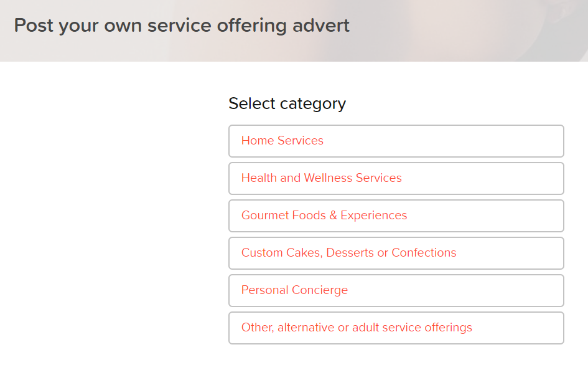Pick Gourmet Foods & Experiences option

click(x=396, y=216)
